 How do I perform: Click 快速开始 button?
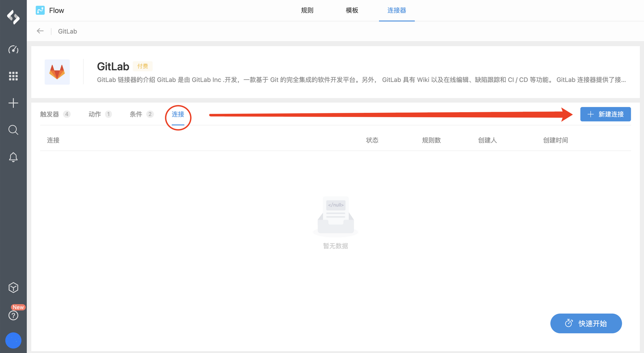click(586, 323)
